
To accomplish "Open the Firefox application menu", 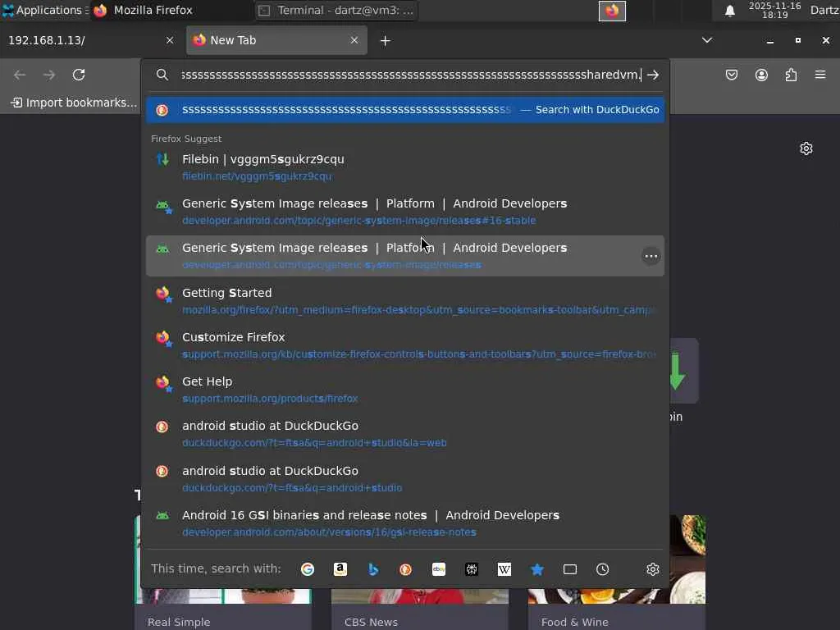I will 820,75.
